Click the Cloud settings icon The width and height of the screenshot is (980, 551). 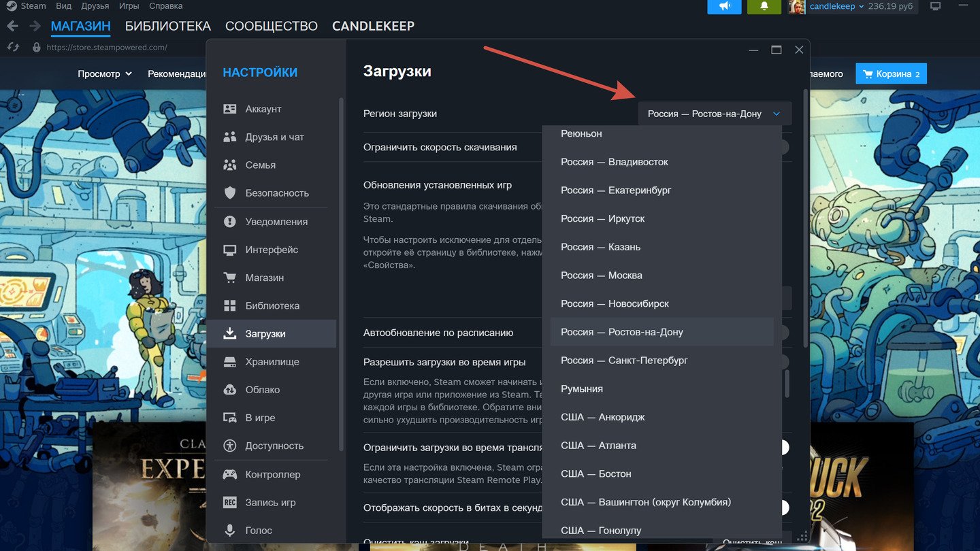click(230, 390)
